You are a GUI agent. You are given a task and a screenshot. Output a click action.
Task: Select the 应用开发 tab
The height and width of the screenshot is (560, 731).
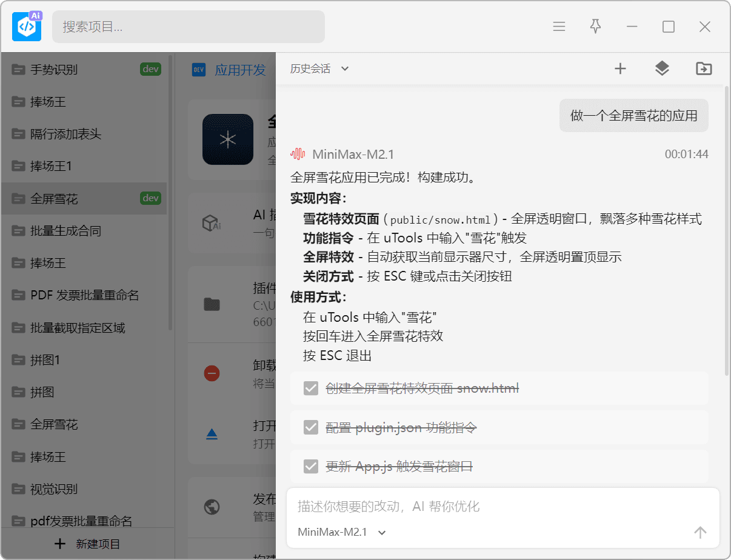click(x=240, y=70)
